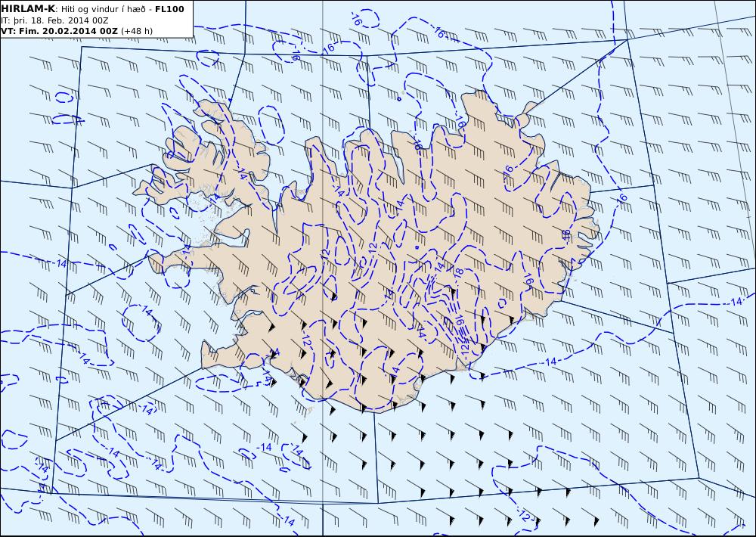This screenshot has width=756, height=537.
Task: Click the 'VT: Fim. 20.02.2014 00Z' valid time
Action: pos(59,31)
